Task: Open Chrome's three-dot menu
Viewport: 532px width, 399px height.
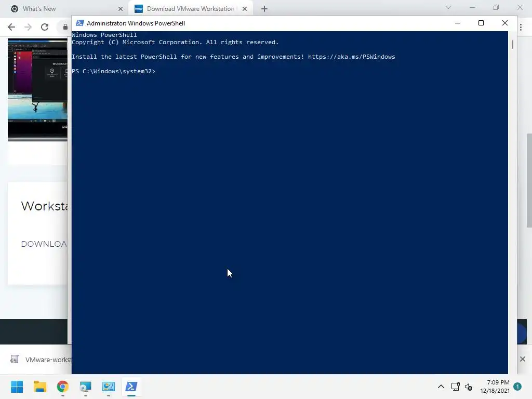Action: coord(521,27)
